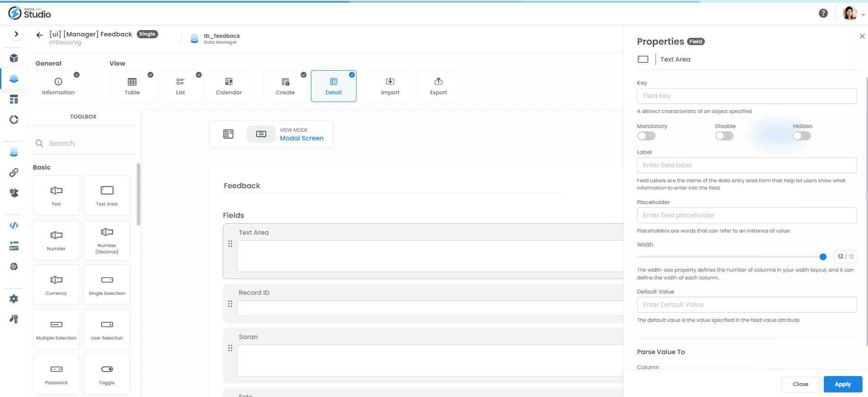Select the Text toolbox component
This screenshot has width=868, height=397.
click(x=56, y=196)
